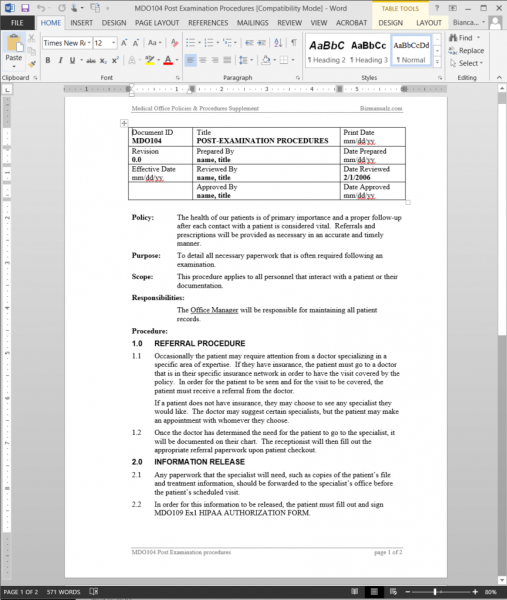This screenshot has height=600, width=507.
Task: Click Replace in Editing group
Action: coord(467,51)
